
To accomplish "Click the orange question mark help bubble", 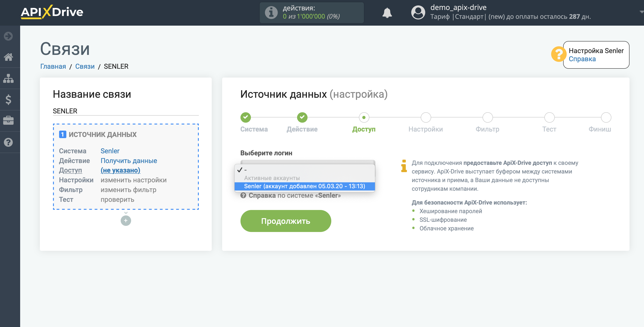I will pos(558,54).
